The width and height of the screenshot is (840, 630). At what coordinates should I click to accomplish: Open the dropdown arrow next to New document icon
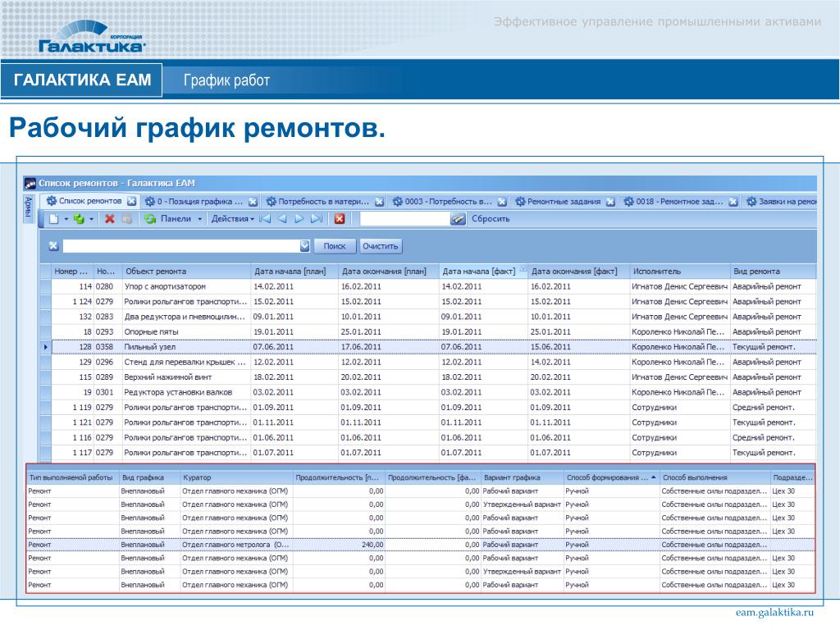pyautogui.click(x=66, y=219)
